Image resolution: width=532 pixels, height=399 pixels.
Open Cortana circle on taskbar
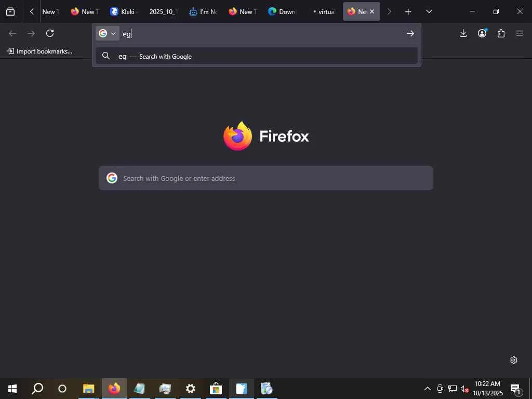point(62,389)
